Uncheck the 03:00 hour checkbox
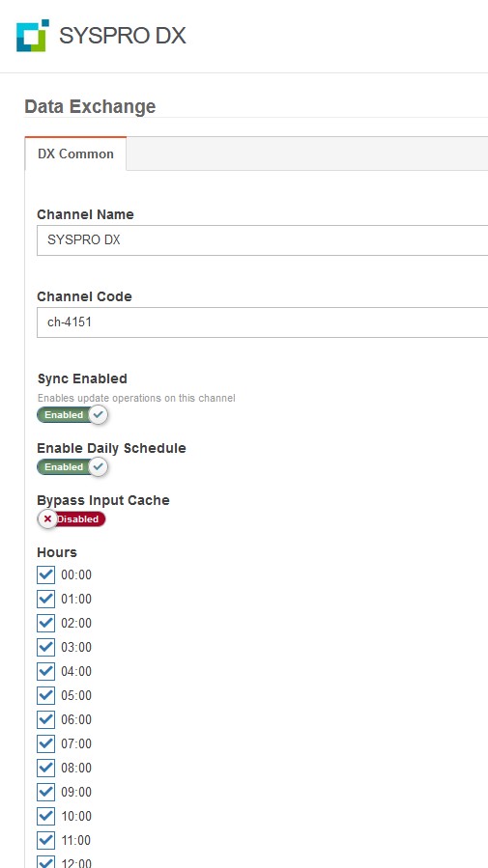This screenshot has height=868, width=488. coord(46,647)
